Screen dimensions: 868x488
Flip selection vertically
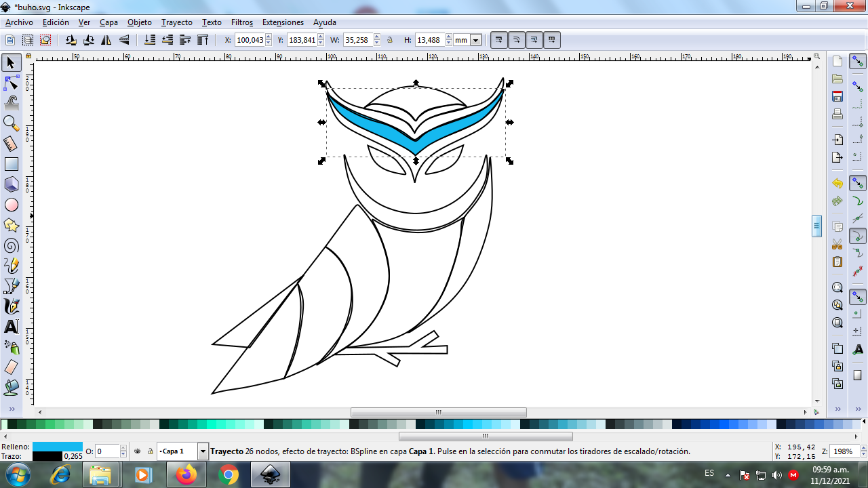point(124,40)
